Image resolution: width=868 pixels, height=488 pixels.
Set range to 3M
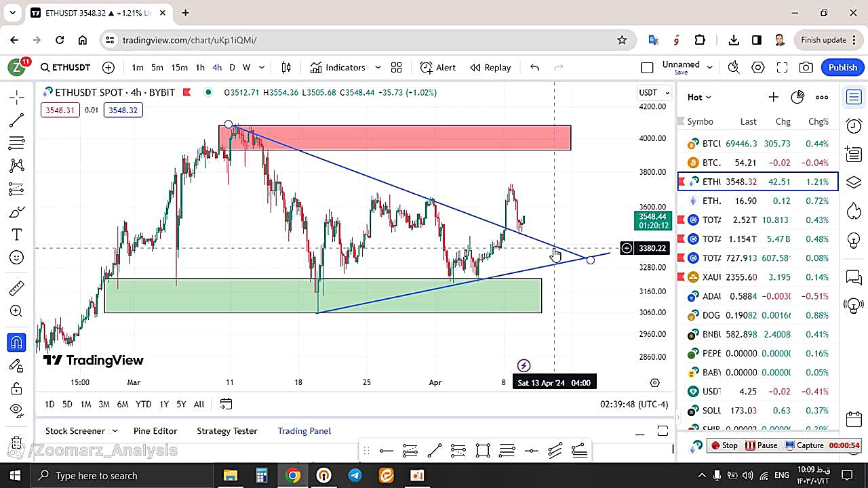coord(104,404)
